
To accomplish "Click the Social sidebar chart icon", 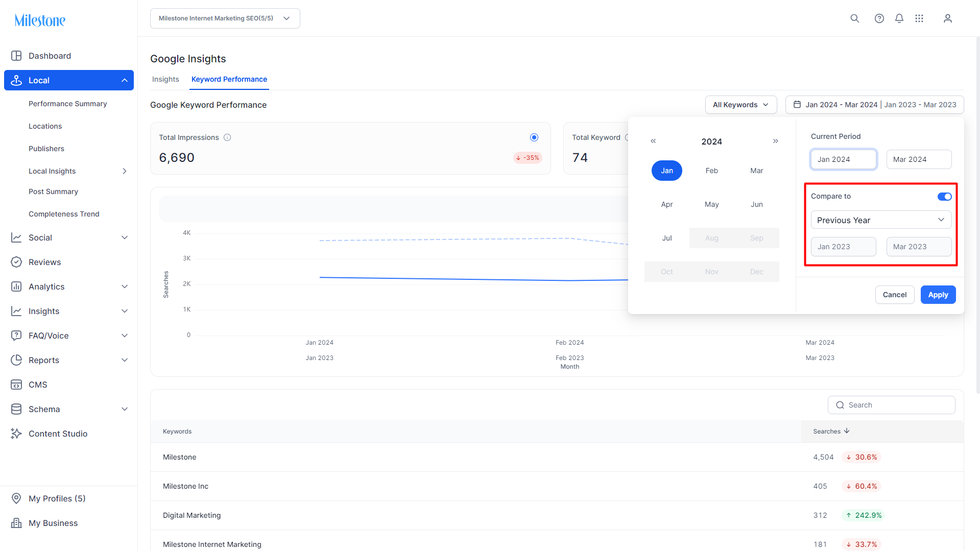I will click(x=16, y=237).
